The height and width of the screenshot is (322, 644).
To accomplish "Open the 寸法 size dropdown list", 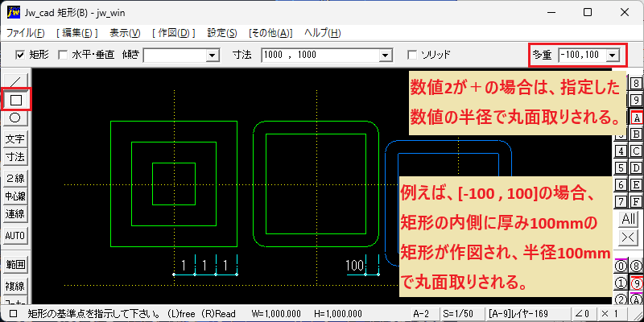I will [385, 55].
